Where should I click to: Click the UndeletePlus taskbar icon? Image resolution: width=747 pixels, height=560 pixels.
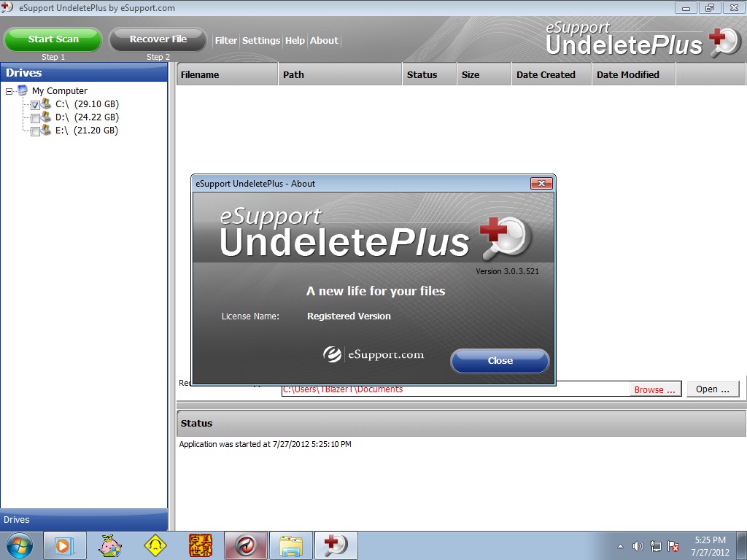[x=336, y=545]
